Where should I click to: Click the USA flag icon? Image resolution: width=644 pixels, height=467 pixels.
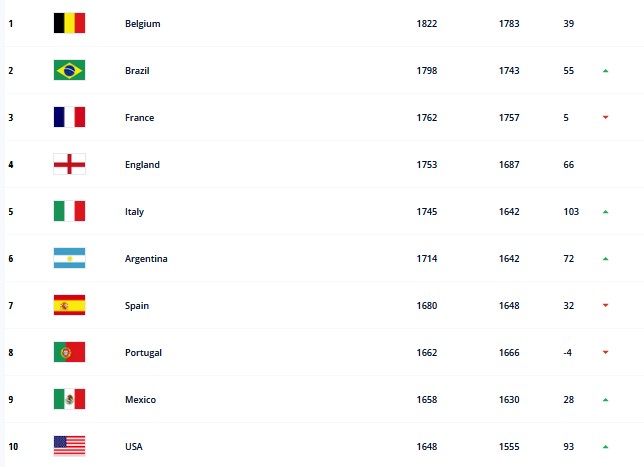[69, 446]
